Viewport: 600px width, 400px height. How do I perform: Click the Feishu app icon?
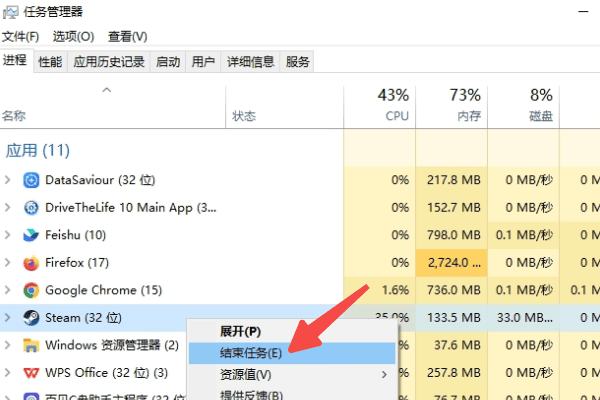coord(31,235)
